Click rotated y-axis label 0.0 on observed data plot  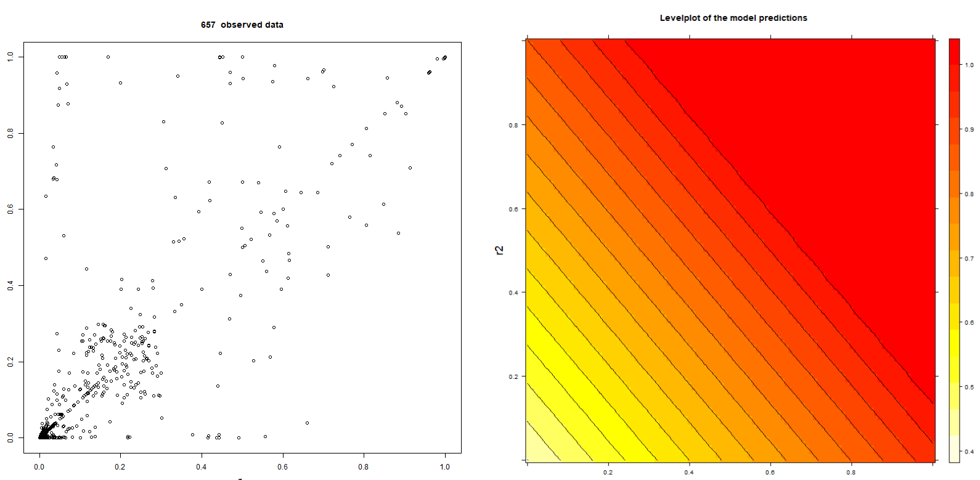point(10,437)
